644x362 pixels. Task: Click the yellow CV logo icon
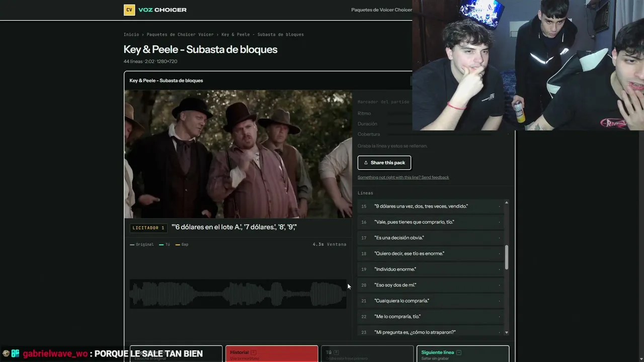(129, 10)
